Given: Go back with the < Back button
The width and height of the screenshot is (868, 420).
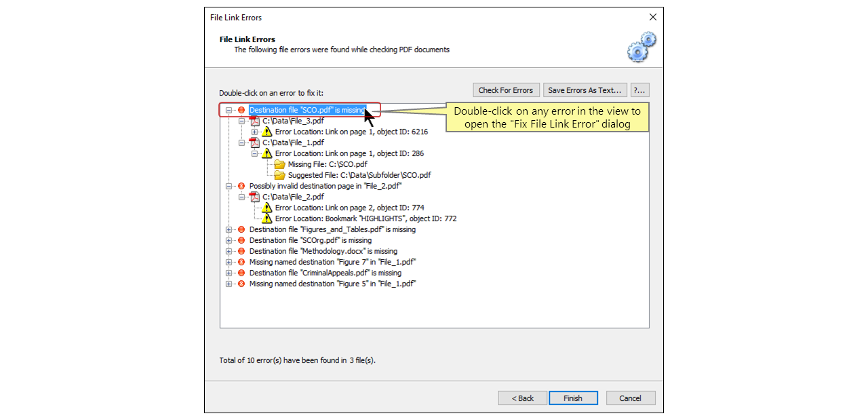Looking at the screenshot, I should click(x=522, y=398).
